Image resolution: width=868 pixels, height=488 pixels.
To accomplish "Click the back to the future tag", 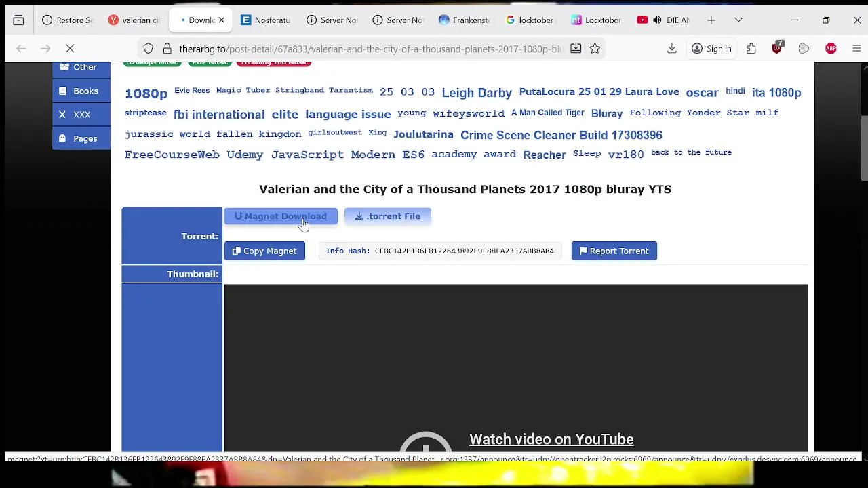I will coord(691,152).
